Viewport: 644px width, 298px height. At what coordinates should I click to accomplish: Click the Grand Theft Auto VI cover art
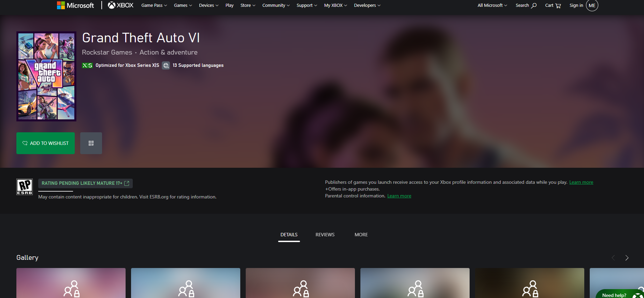[46, 76]
